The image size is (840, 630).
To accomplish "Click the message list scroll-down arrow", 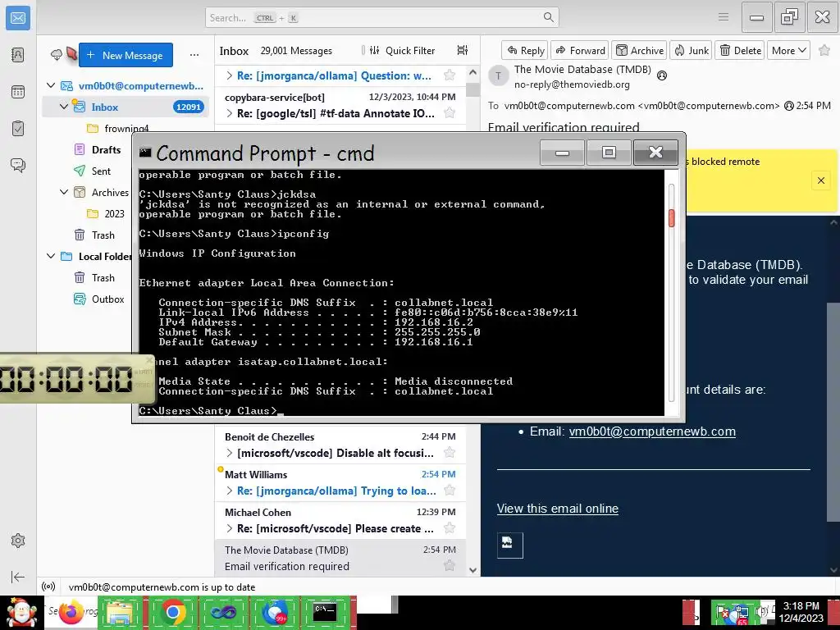I will [472, 570].
